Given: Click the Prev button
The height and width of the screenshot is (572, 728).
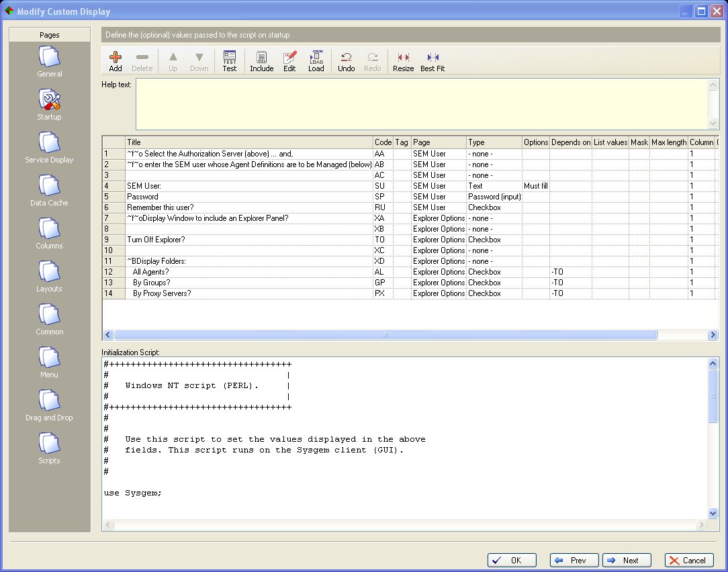Looking at the screenshot, I should (574, 561).
